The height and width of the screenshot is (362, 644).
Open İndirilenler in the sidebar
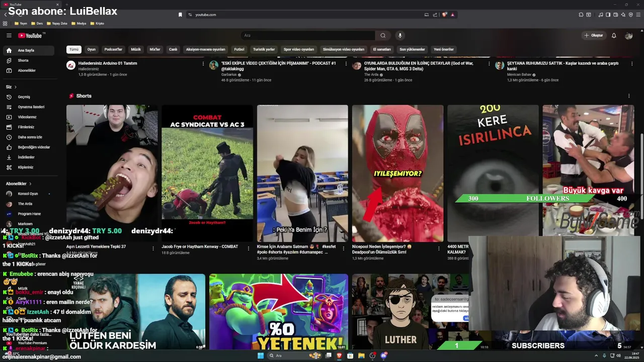click(28, 157)
